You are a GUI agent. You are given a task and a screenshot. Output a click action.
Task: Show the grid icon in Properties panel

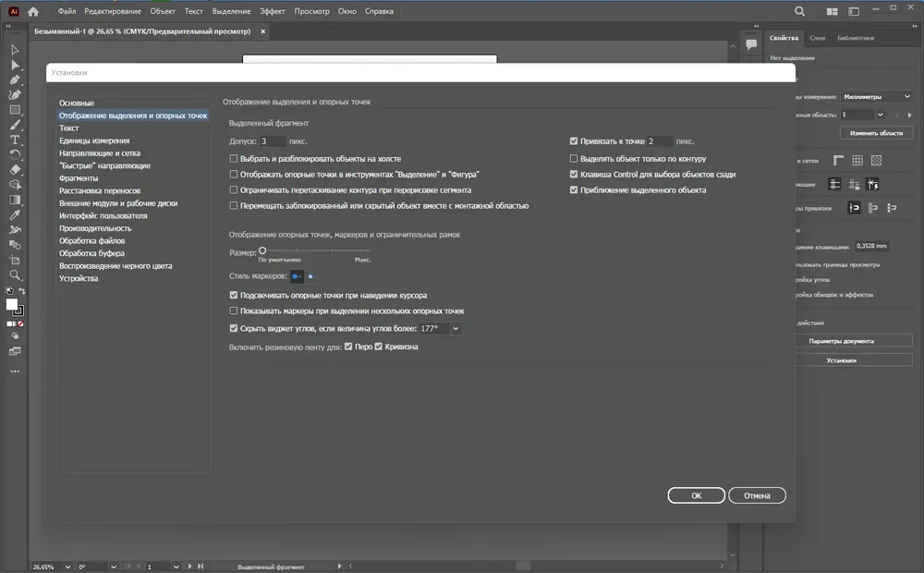click(x=857, y=160)
